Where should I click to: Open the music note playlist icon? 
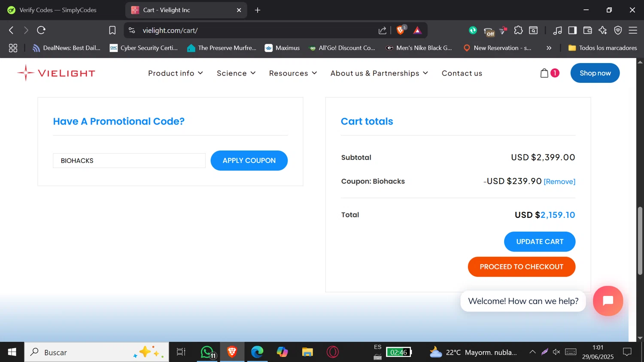[x=557, y=30]
